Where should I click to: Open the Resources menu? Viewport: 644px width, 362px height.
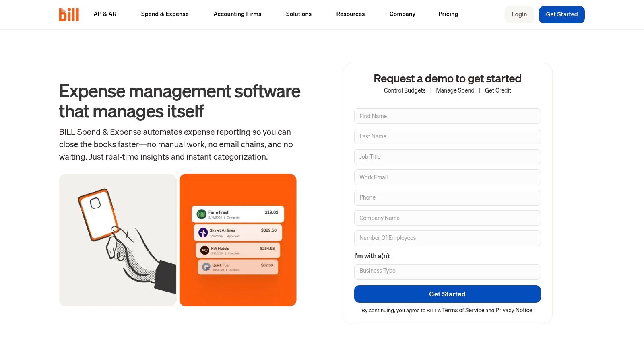(351, 14)
